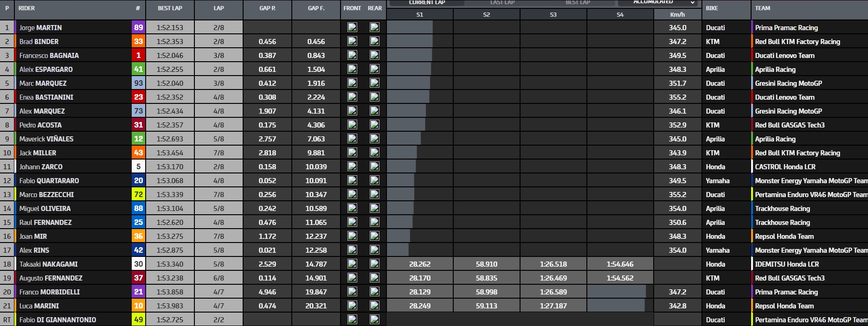
Task: Click Fabio Di Giannantonio's front tyre icon
Action: click(x=352, y=320)
